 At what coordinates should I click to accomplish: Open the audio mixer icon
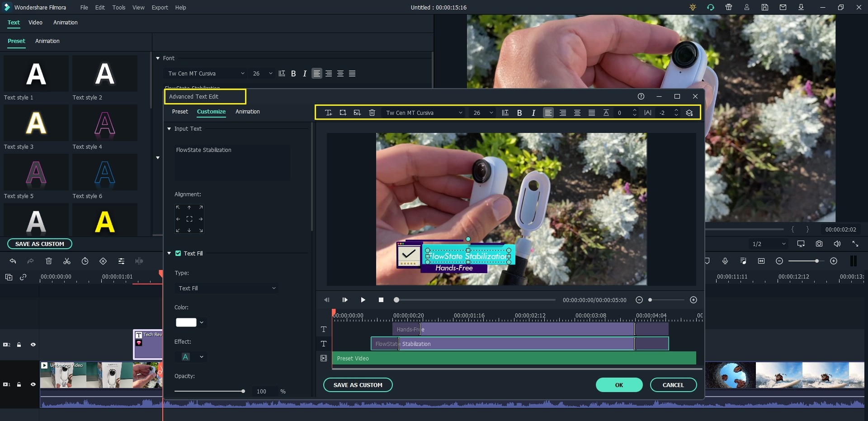743,261
